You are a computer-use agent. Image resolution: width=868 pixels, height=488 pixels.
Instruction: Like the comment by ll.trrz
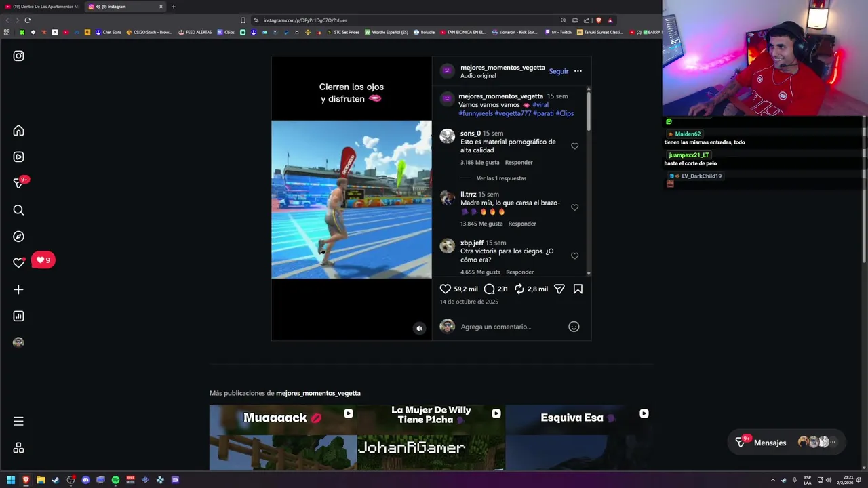click(574, 207)
